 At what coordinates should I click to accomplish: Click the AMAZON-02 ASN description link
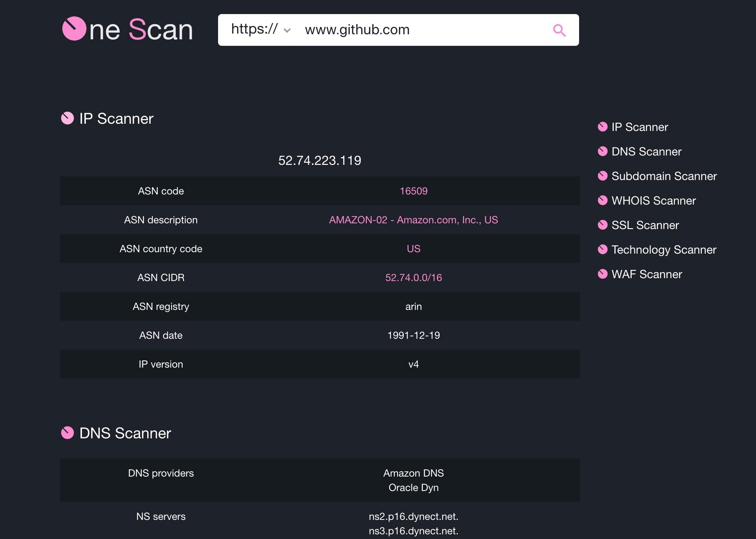tap(413, 220)
